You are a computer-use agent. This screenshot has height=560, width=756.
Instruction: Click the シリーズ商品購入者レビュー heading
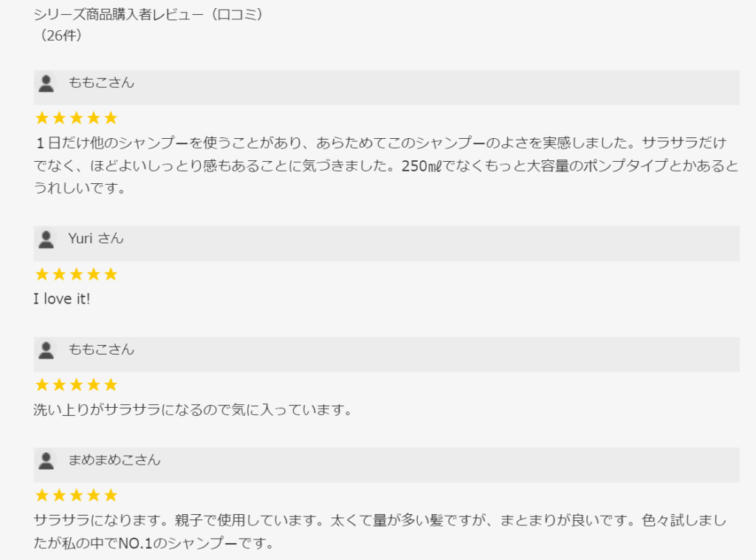tap(148, 14)
